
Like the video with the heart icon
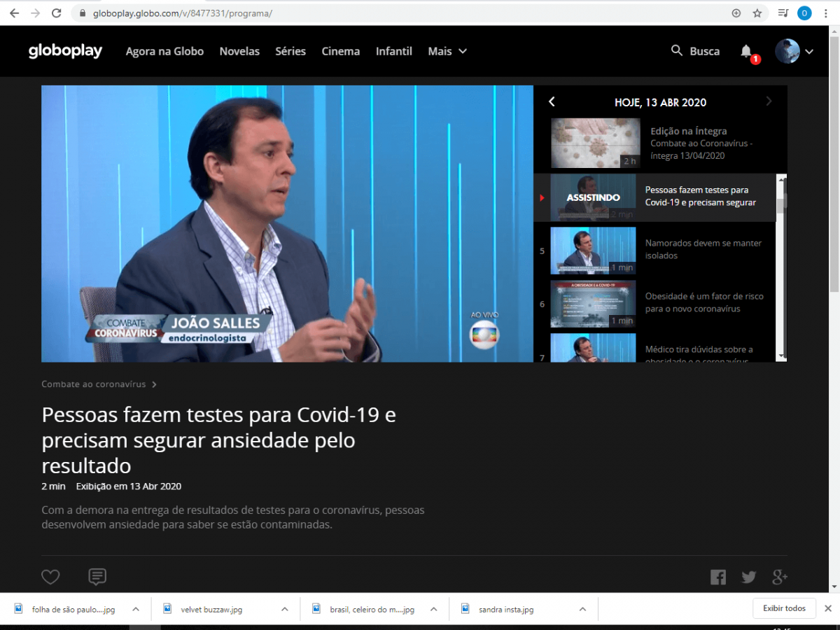50,577
